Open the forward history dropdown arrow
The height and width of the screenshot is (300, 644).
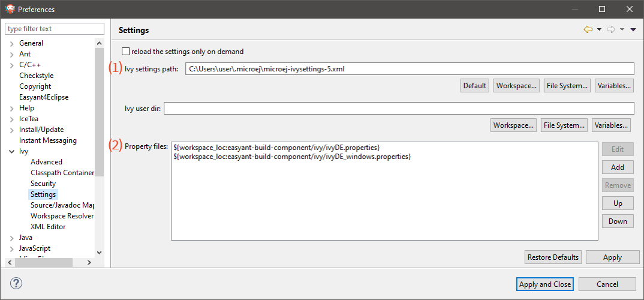622,29
